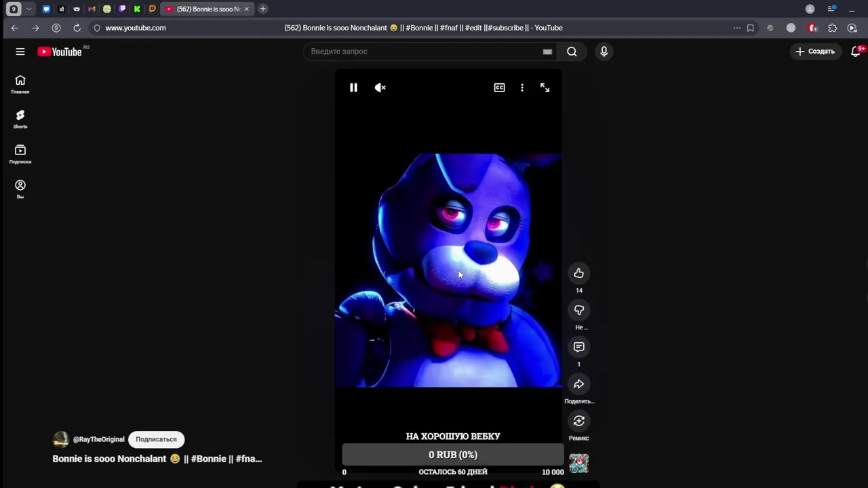This screenshot has width=868, height=488.
Task: Toggle closed captions on the Short
Action: tap(499, 87)
